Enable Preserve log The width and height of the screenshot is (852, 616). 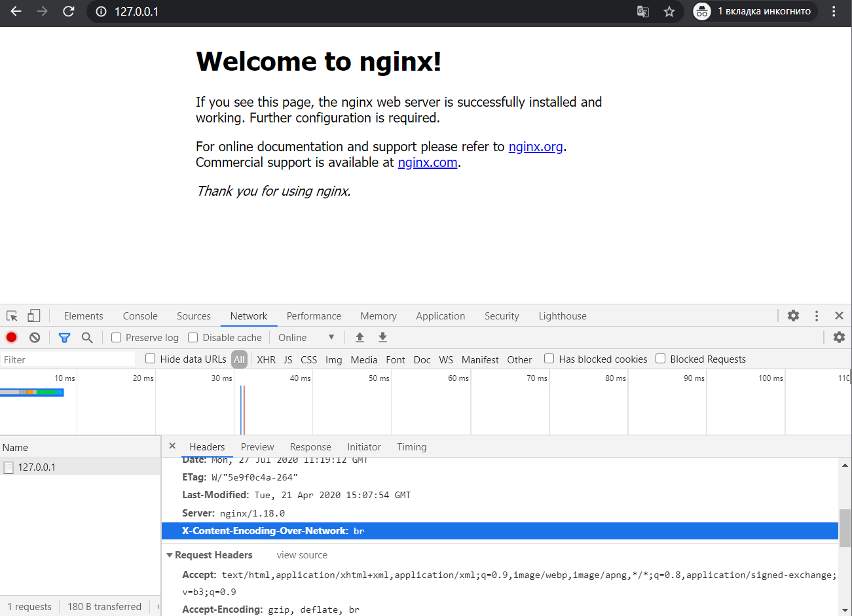pos(117,337)
